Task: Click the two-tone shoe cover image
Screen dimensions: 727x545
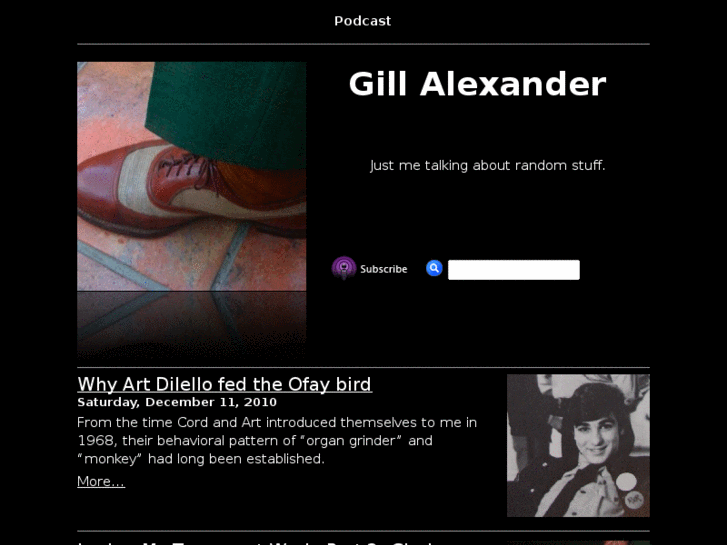Action: [191, 176]
